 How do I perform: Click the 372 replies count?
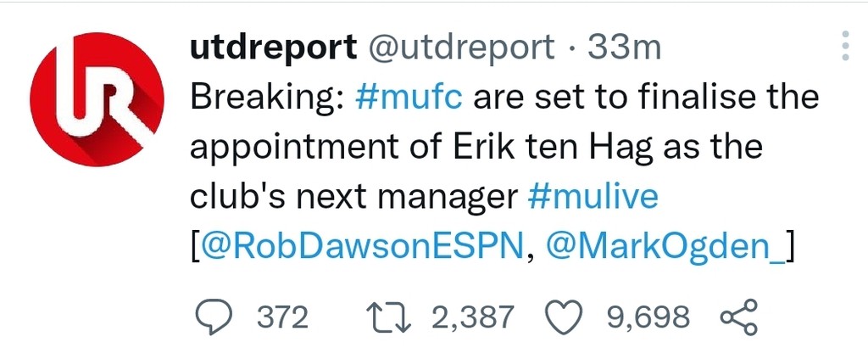tap(281, 318)
